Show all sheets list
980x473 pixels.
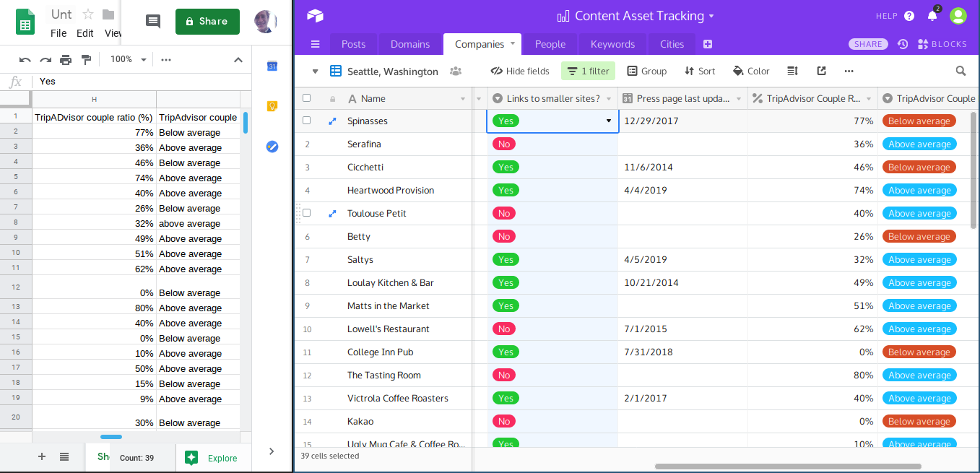point(64,456)
